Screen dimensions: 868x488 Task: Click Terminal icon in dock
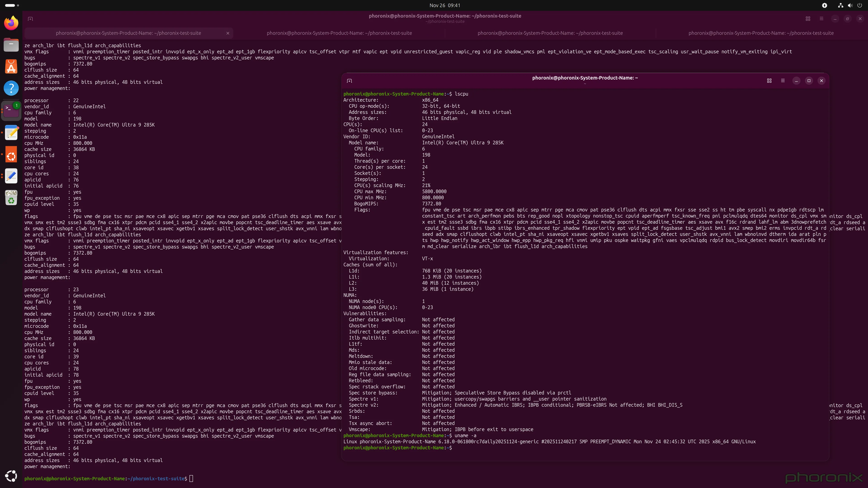11,110
